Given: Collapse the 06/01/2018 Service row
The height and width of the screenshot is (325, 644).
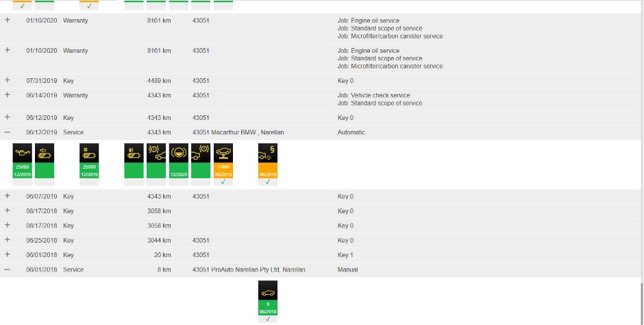Looking at the screenshot, I should 7,269.
